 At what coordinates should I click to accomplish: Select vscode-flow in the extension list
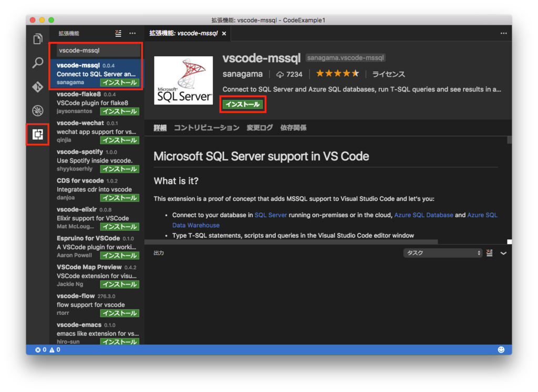point(97,304)
